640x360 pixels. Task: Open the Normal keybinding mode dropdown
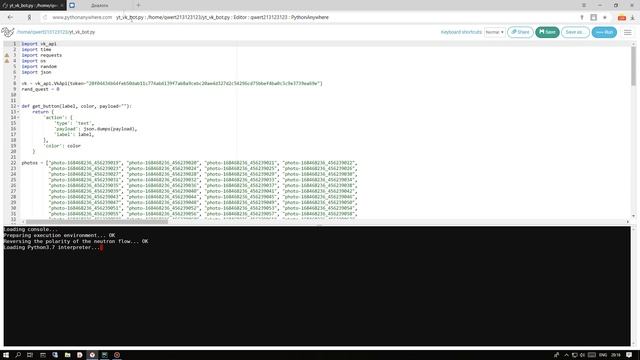coord(494,32)
